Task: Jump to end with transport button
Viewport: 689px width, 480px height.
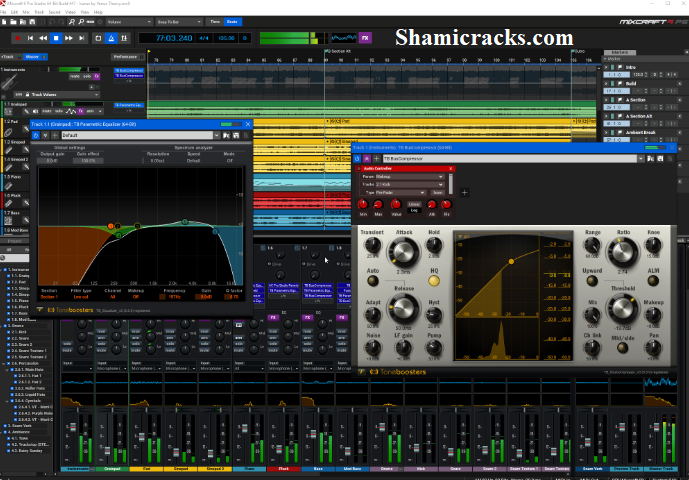Action: (81, 38)
